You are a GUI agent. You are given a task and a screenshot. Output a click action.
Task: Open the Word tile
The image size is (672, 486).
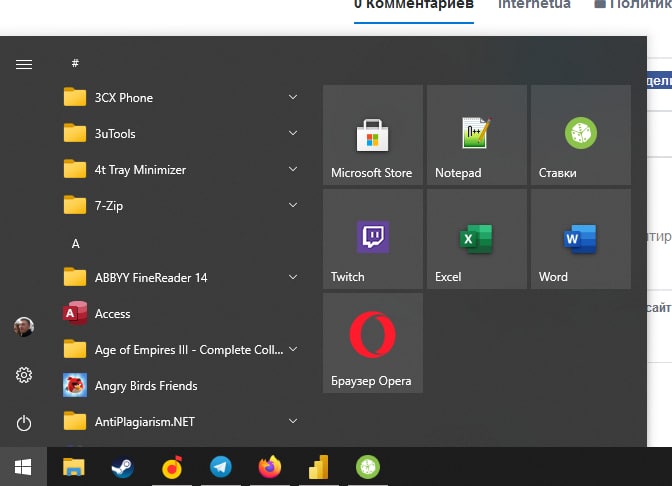(x=581, y=239)
